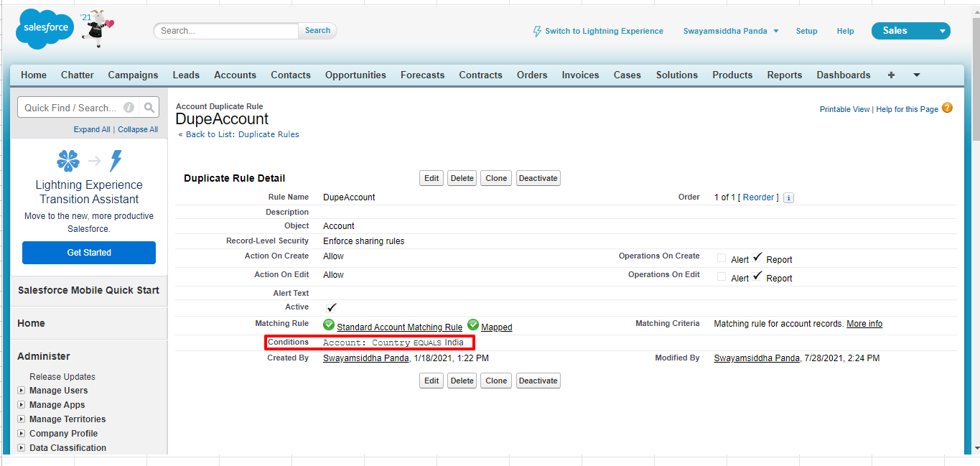The image size is (980, 466).
Task: Click the green check icon next to Mapped
Action: click(x=473, y=325)
